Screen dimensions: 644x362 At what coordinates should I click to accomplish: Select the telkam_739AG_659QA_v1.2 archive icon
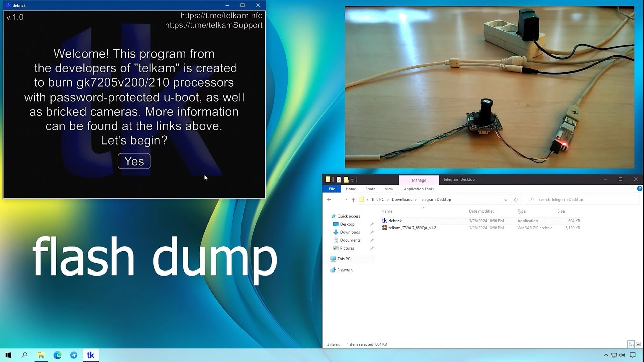(384, 228)
